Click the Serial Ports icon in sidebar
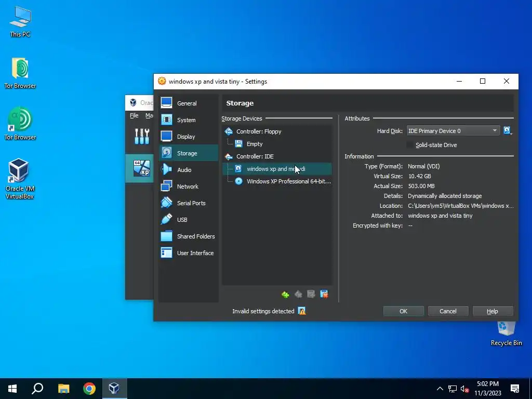This screenshot has height=399, width=532. click(x=166, y=203)
